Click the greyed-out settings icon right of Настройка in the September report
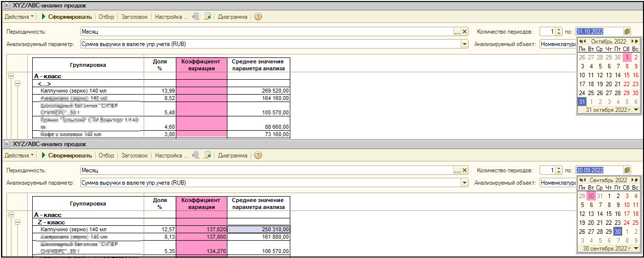Screen dimensions: 644x258 (x=196, y=155)
